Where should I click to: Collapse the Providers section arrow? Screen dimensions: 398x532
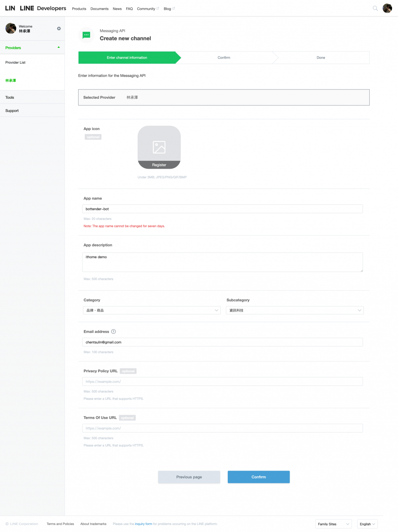point(59,47)
